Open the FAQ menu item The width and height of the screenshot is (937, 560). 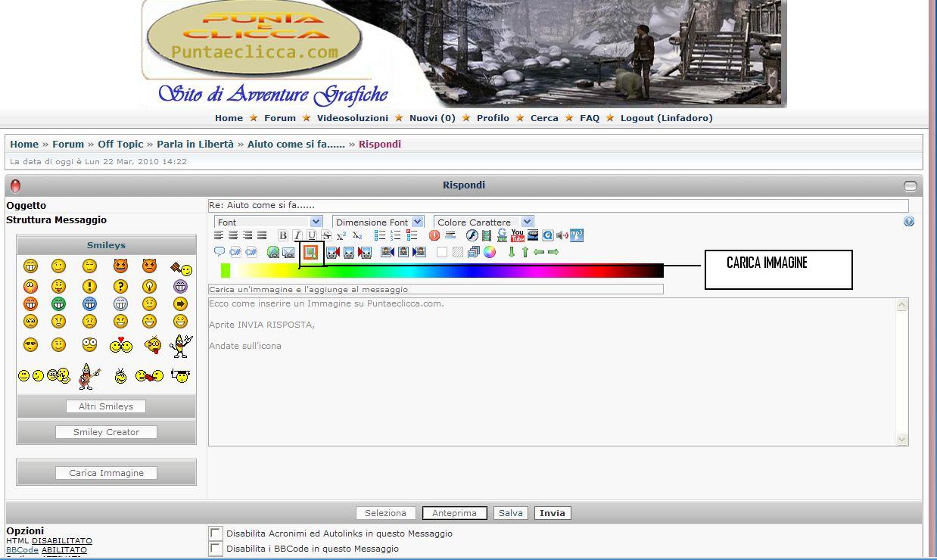[590, 118]
